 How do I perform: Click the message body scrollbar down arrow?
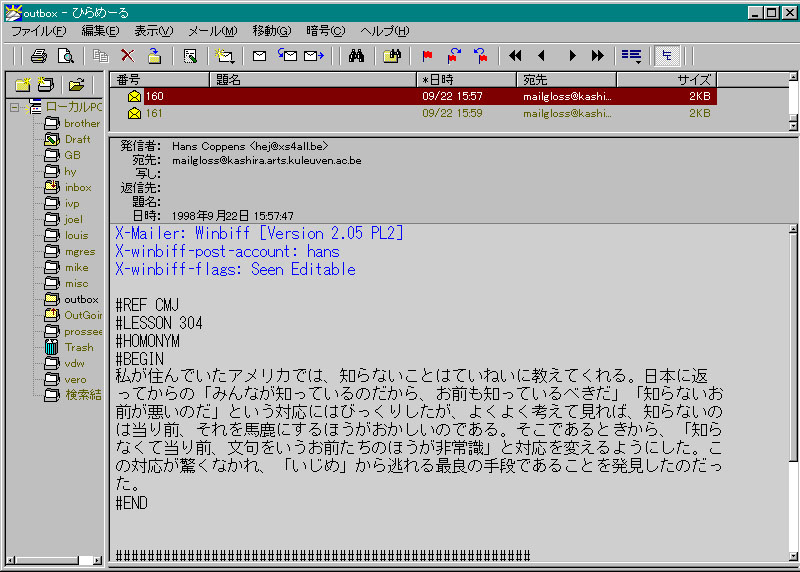coord(793,558)
